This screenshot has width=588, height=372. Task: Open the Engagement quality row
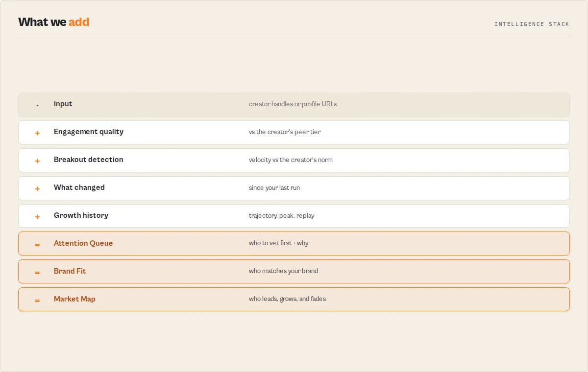point(294,132)
